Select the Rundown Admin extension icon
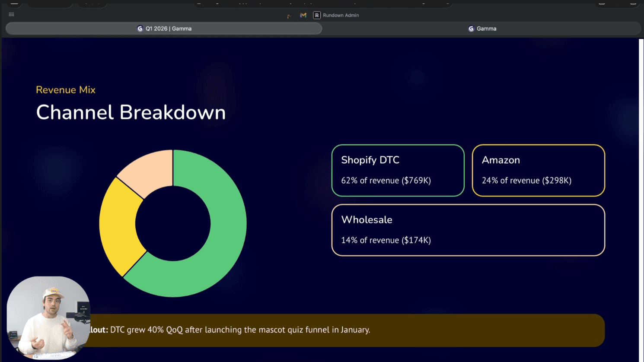The width and height of the screenshot is (644, 362). [317, 15]
